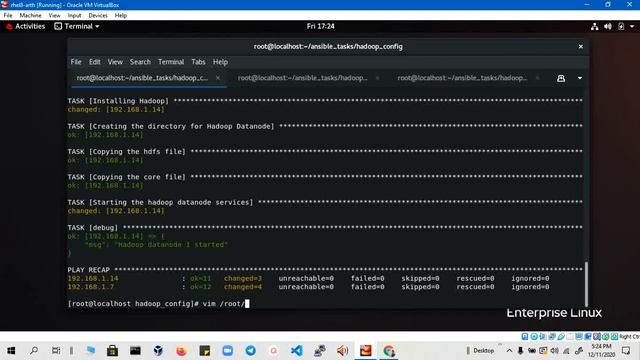Screen dimensions: 640x360
Task: Click the terminal vertical scrollbar
Action: coord(587,284)
